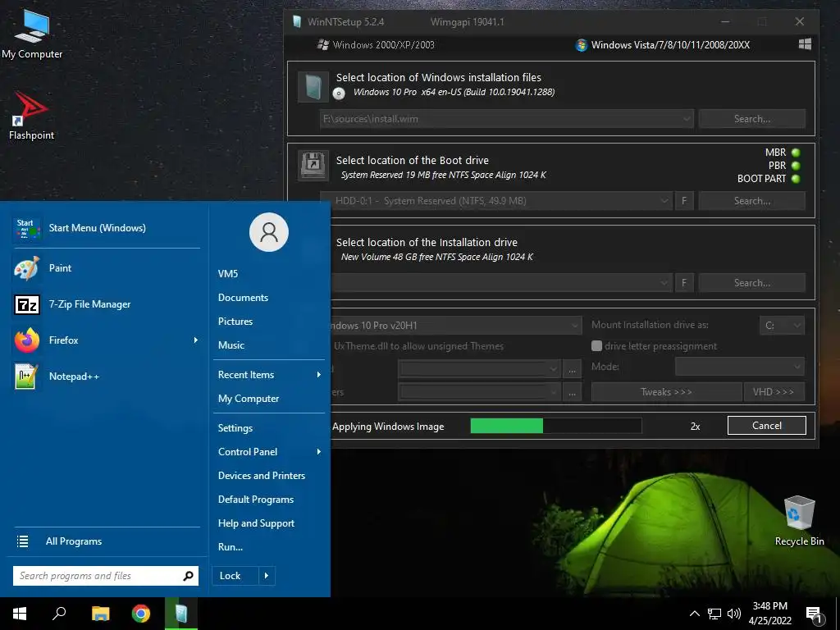Switch to Windows 2000/XP/2003 tab
The height and width of the screenshot is (630, 840).
(x=376, y=45)
